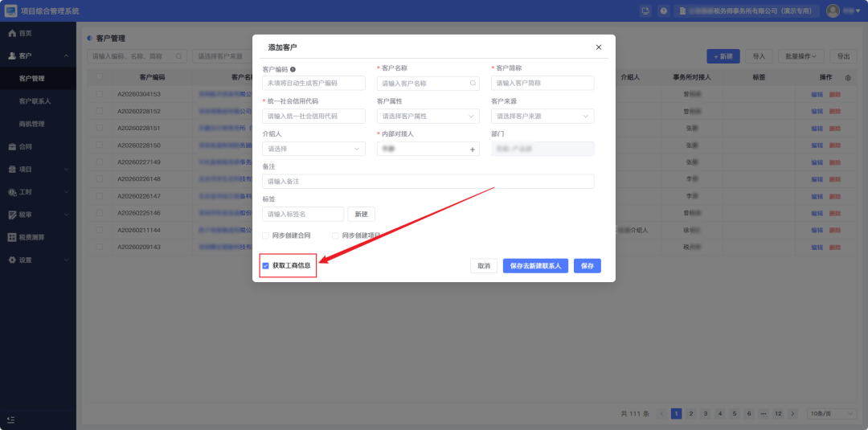Image resolution: width=868 pixels, height=430 pixels.
Task: Open the 客户属性 dropdown
Action: click(x=428, y=117)
